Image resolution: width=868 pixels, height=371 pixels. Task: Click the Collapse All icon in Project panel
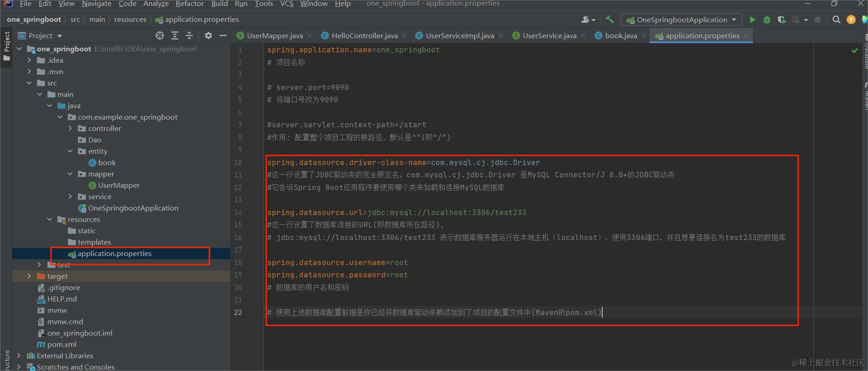pyautogui.click(x=189, y=35)
